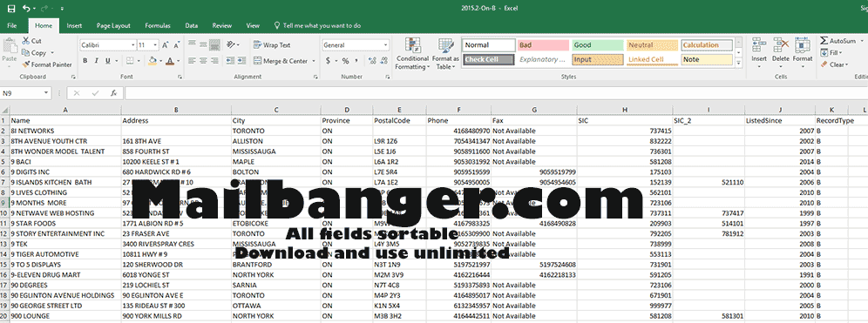This screenshot has width=868, height=323.
Task: Open the File tab
Action: click(12, 25)
